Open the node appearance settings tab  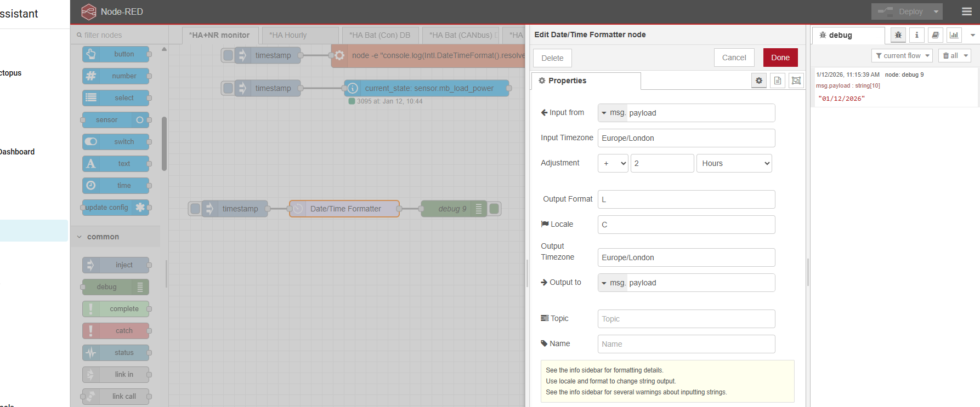pyautogui.click(x=796, y=81)
